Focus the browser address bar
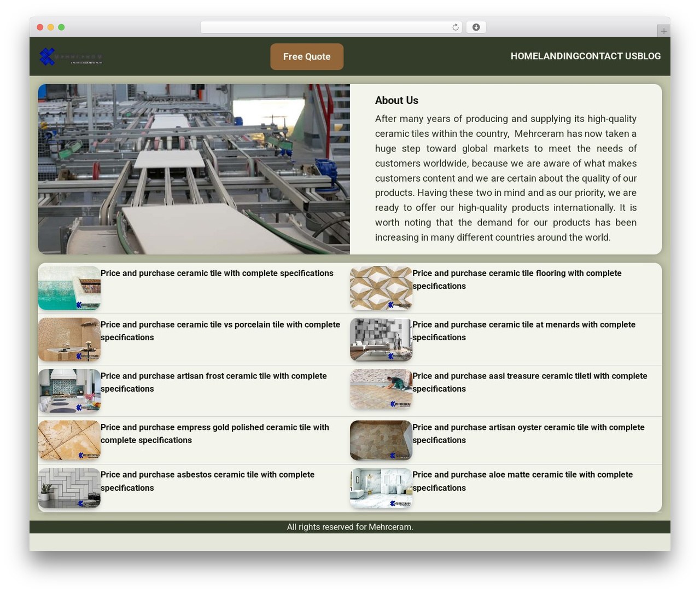 click(x=331, y=27)
